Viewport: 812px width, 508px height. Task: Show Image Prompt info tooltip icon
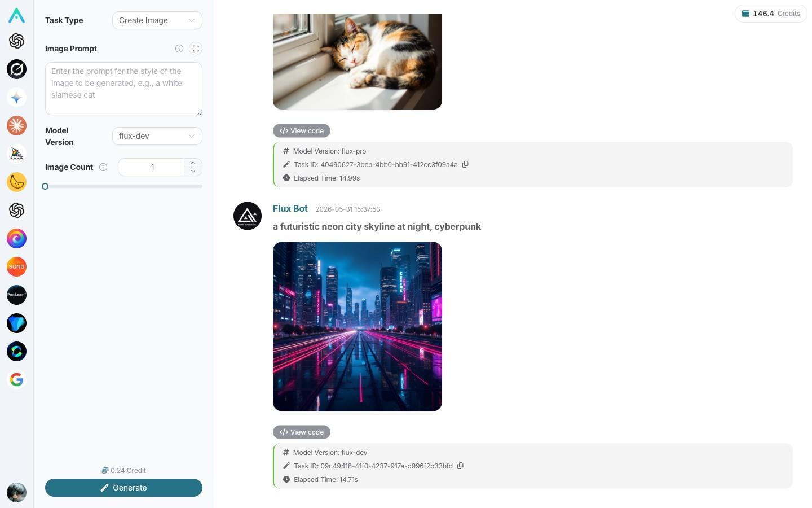(x=179, y=49)
